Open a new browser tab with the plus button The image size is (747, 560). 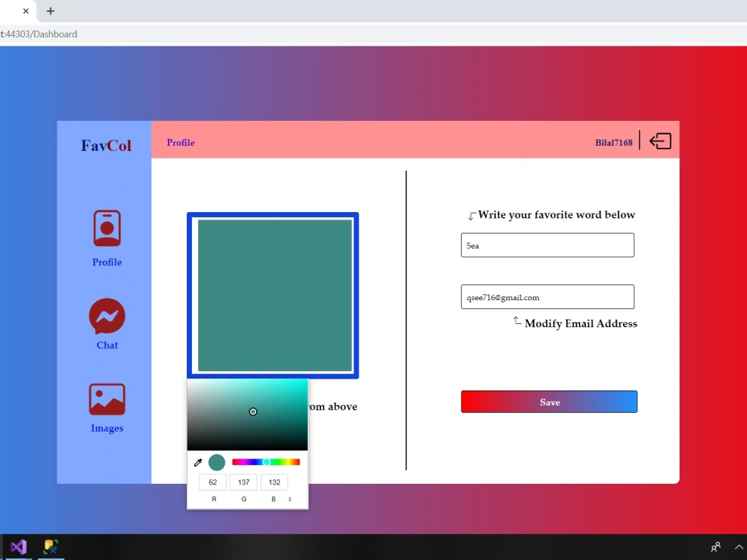(x=50, y=10)
